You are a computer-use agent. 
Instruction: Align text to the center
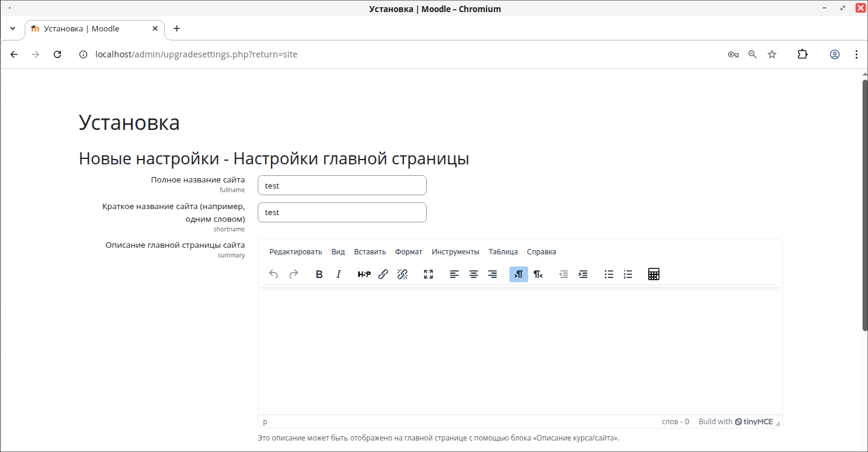tap(474, 274)
